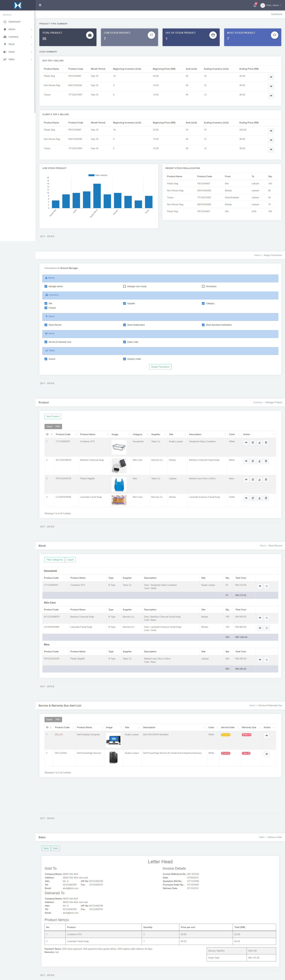Expand the Inventory sidebar module
The height and width of the screenshot is (980, 285).
[13, 37]
